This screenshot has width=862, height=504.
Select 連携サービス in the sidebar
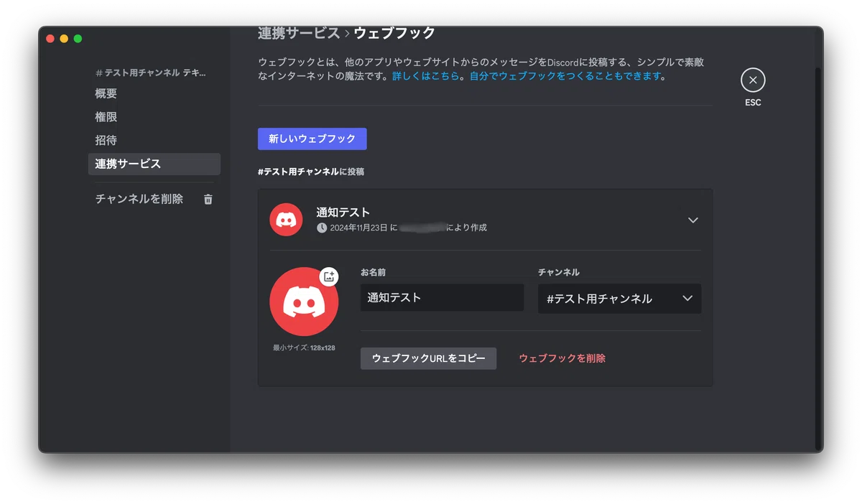point(154,164)
